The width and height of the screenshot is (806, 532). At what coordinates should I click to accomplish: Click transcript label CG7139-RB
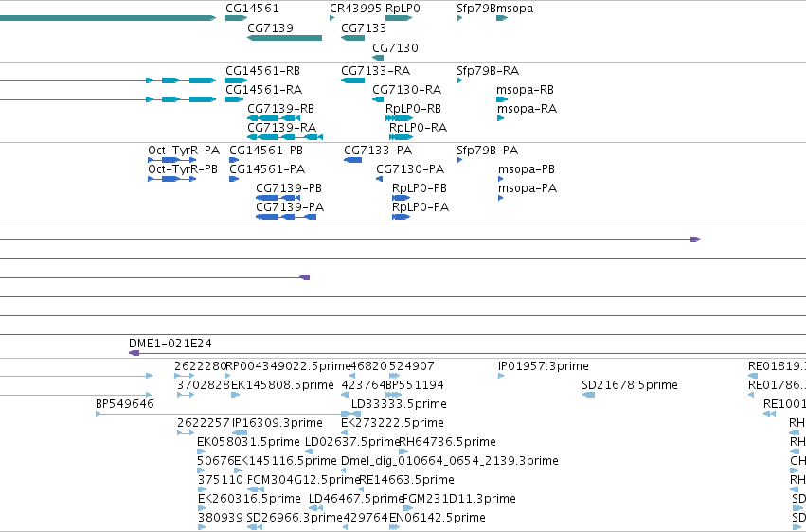280,108
